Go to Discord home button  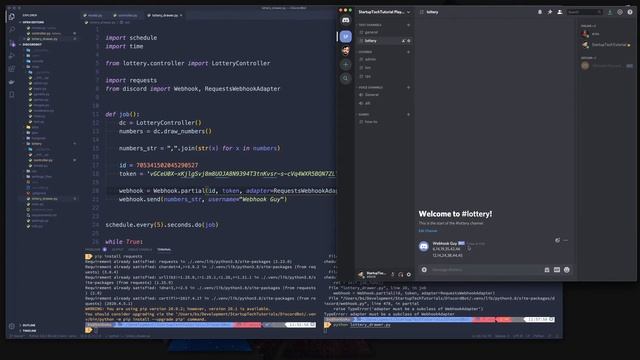[x=346, y=20]
